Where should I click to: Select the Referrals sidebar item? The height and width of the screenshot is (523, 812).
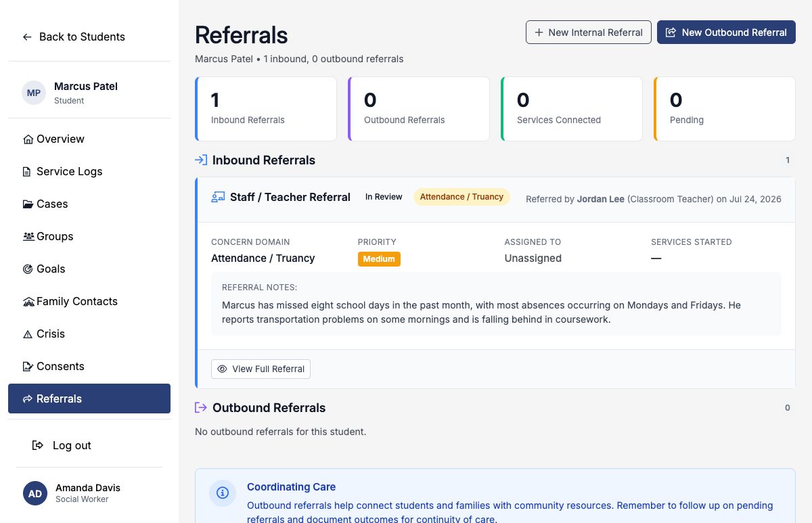(89, 399)
